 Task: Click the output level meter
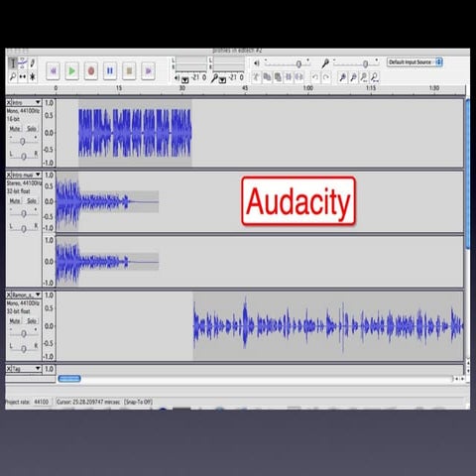[191, 63]
